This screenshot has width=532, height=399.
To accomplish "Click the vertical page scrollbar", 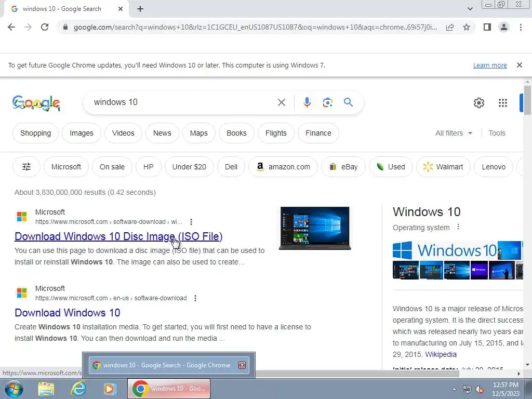I will 528,100.
